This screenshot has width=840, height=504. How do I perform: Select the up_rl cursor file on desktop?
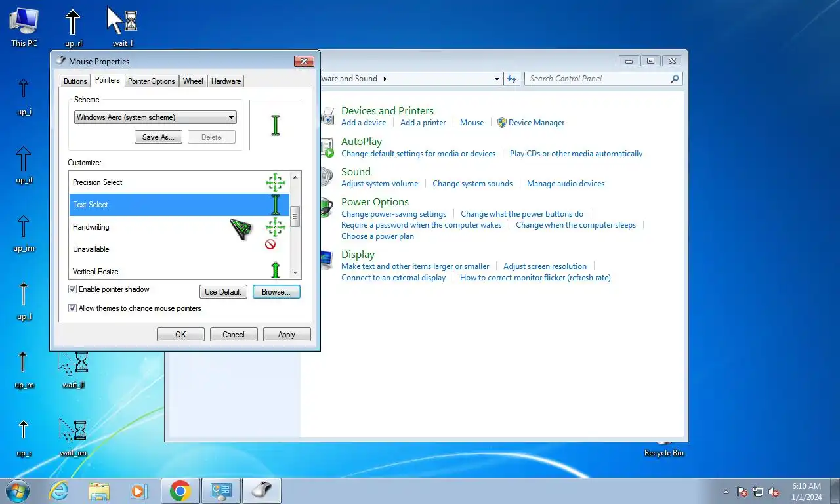pos(73,27)
